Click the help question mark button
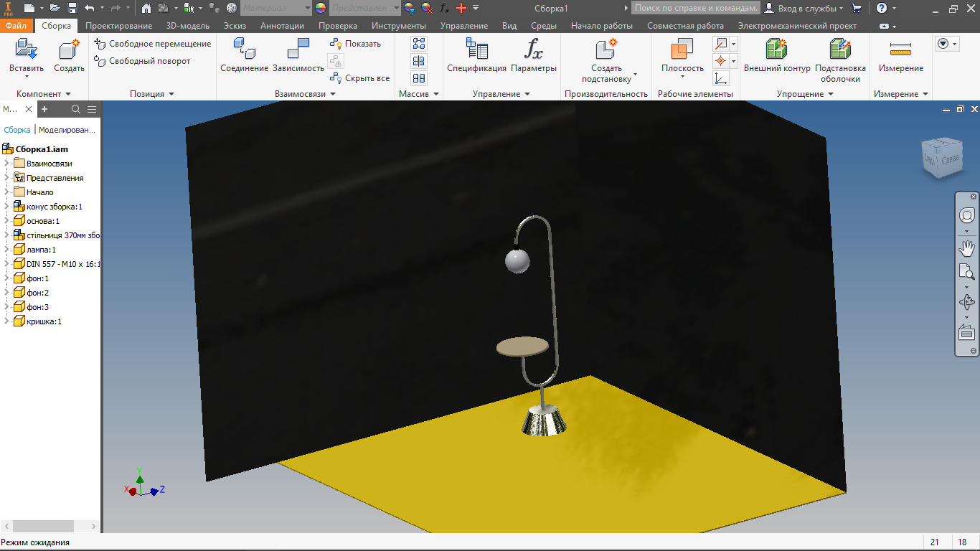Image resolution: width=980 pixels, height=551 pixels. [x=882, y=9]
